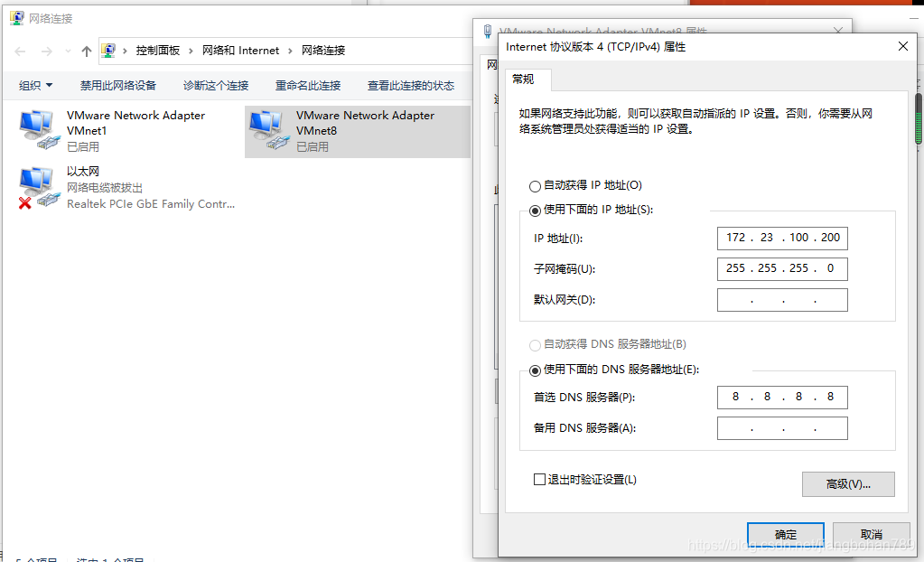The width and height of the screenshot is (924, 562).
Task: Click 禁用此网络设备 in the toolbar
Action: (117, 86)
